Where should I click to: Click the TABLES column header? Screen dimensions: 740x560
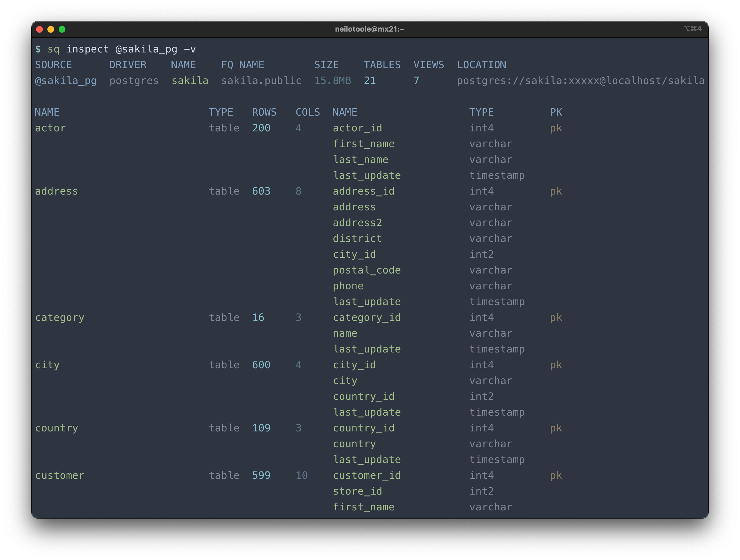pos(382,65)
